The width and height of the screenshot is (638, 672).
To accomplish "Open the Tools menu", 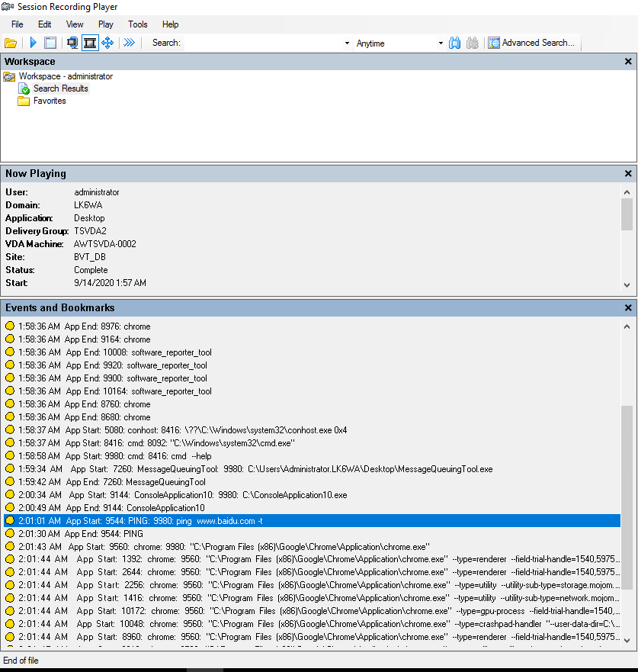I will (x=138, y=24).
